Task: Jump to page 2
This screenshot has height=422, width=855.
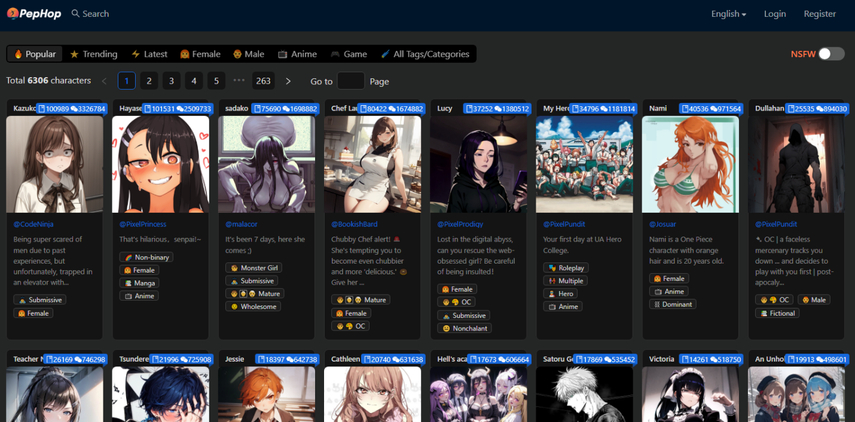Action: click(x=149, y=81)
